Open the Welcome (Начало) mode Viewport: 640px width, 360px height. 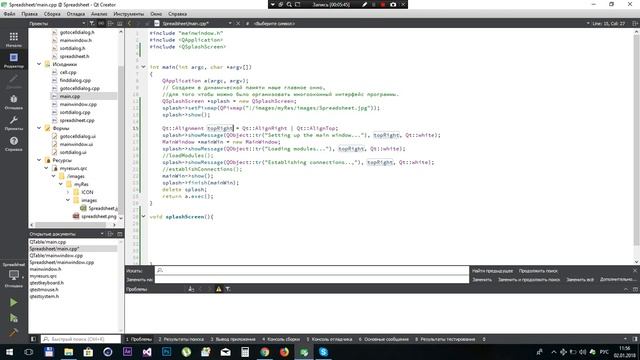coord(13,40)
